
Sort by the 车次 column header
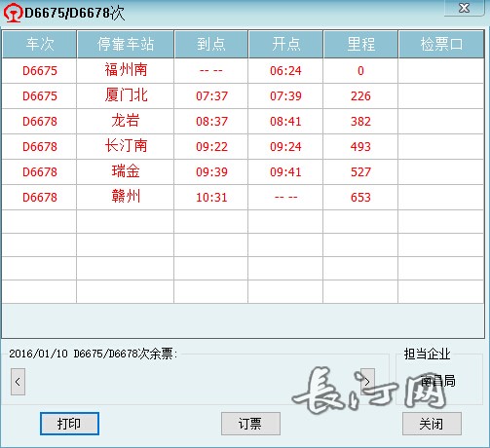40,44
